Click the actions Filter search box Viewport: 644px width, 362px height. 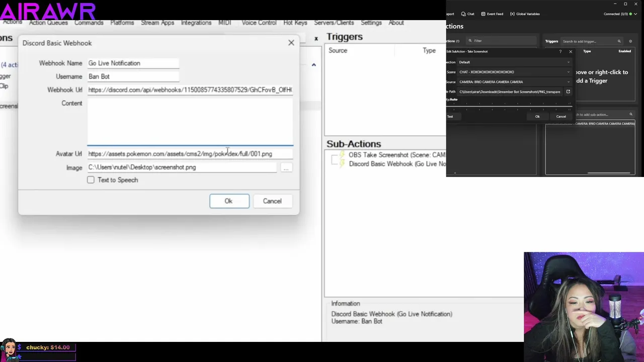(502, 41)
